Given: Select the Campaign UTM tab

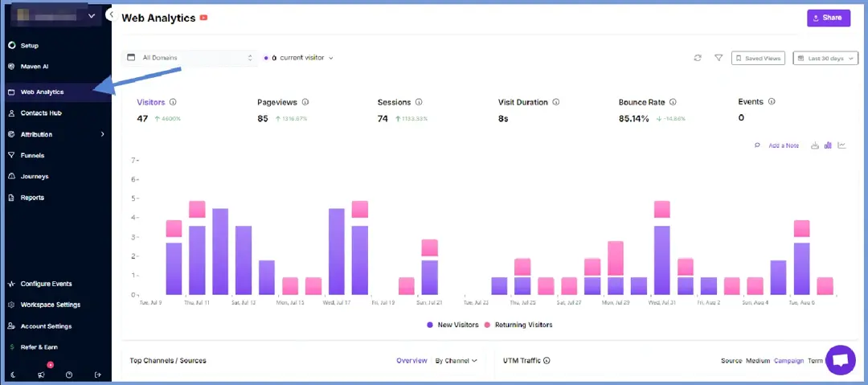Looking at the screenshot, I should (789, 361).
